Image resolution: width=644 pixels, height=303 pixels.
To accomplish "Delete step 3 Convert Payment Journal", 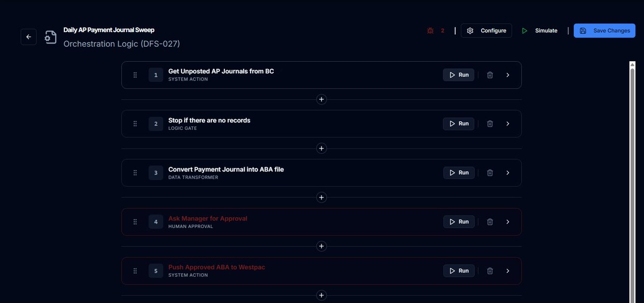I will click(490, 173).
